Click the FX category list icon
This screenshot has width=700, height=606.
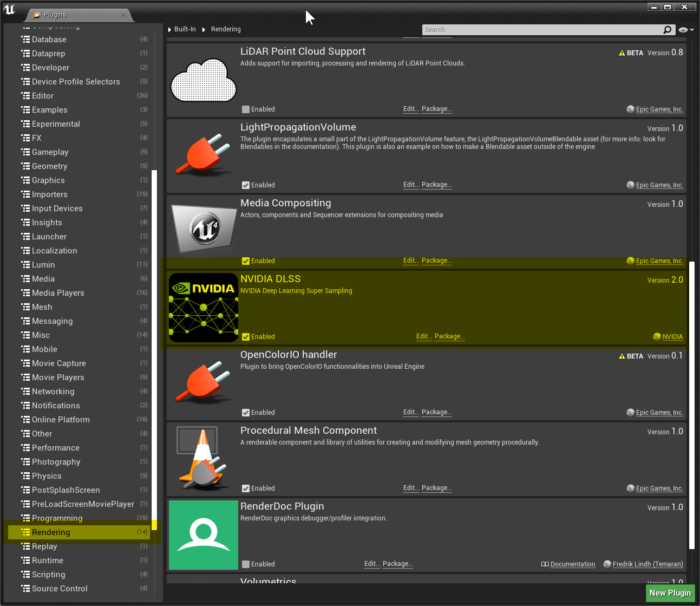point(25,138)
